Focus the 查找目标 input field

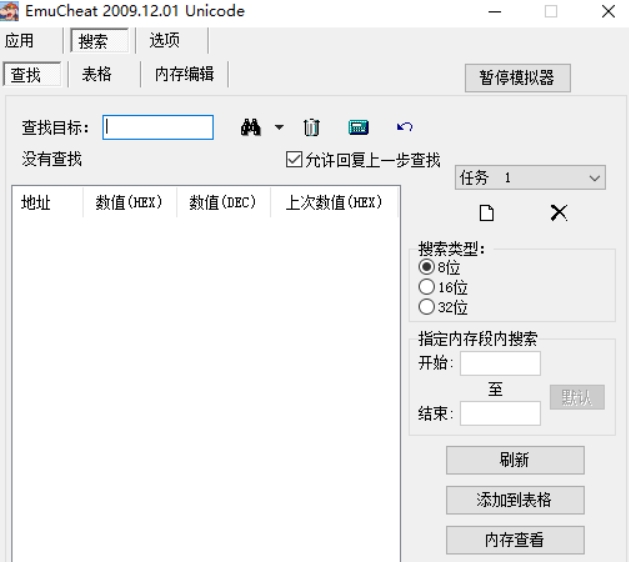pos(158,128)
